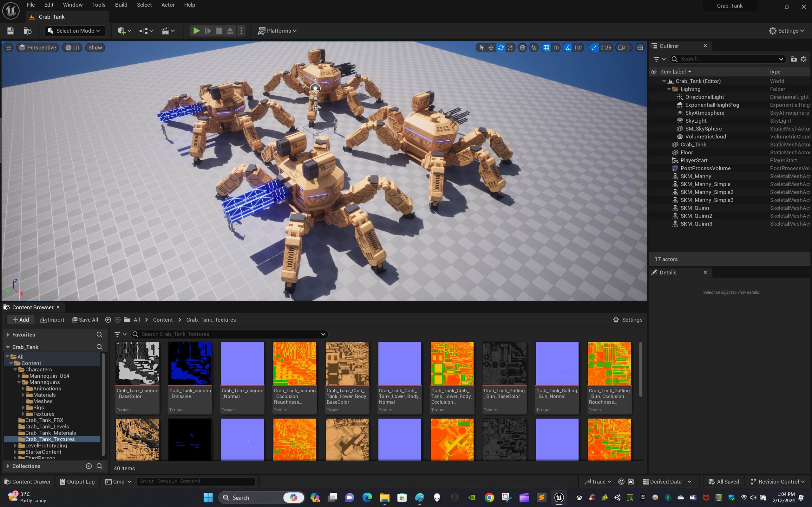812x507 pixels.
Task: Click the Import button in Content Browser
Action: 52,319
